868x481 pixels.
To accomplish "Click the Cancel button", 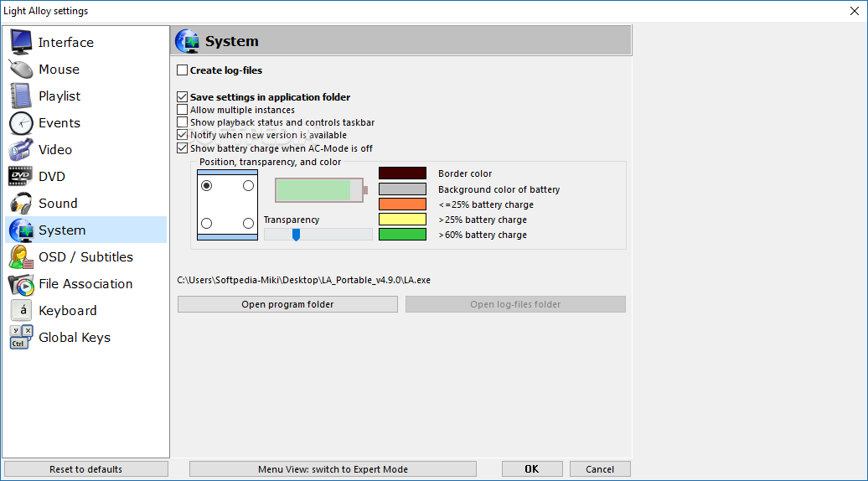I will click(x=600, y=469).
